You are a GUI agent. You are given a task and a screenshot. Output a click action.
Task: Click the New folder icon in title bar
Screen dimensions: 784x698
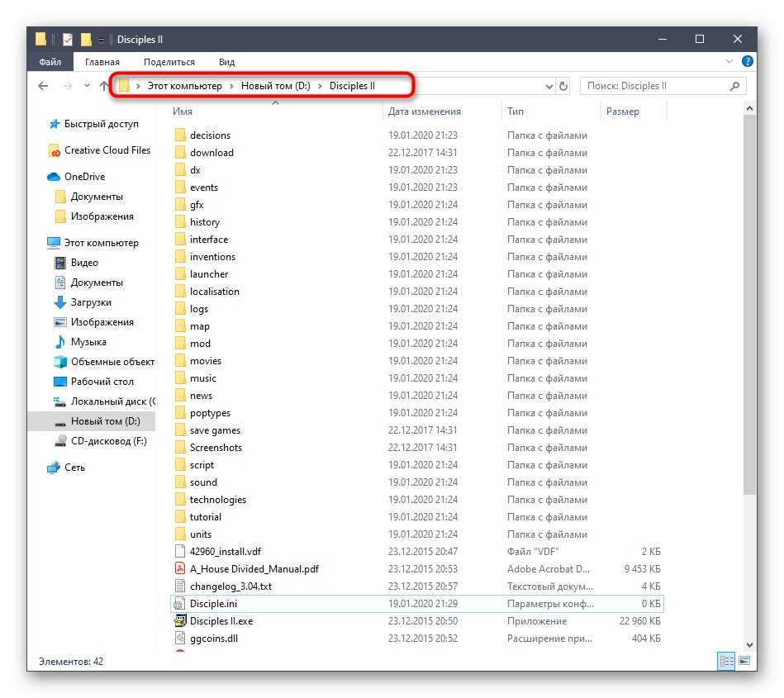click(86, 39)
